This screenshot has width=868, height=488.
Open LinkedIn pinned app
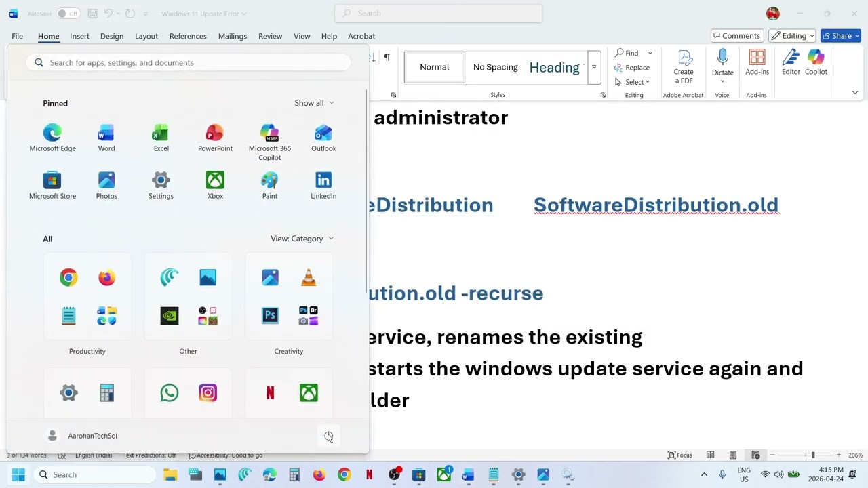(323, 186)
